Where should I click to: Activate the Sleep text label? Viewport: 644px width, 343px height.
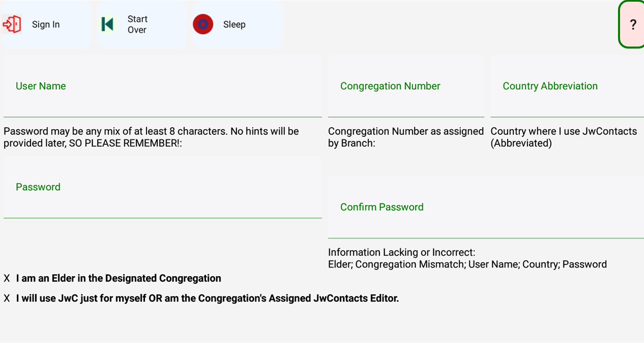click(x=234, y=24)
